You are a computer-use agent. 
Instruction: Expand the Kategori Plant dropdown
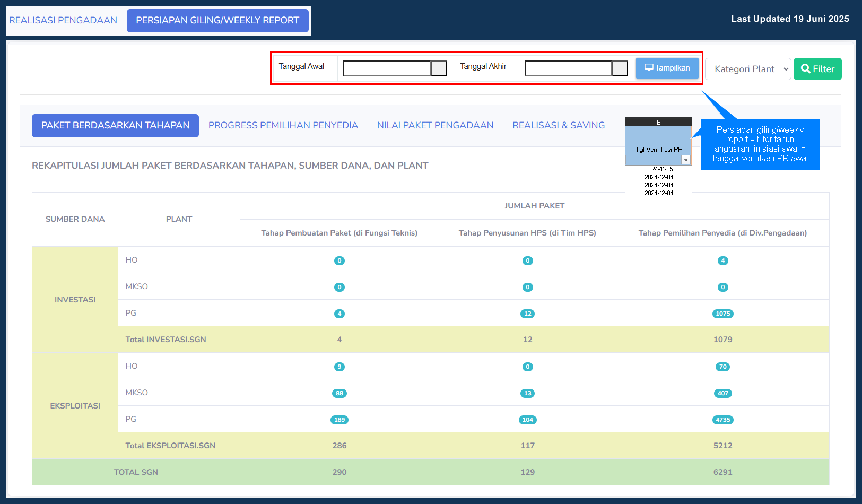coord(747,69)
